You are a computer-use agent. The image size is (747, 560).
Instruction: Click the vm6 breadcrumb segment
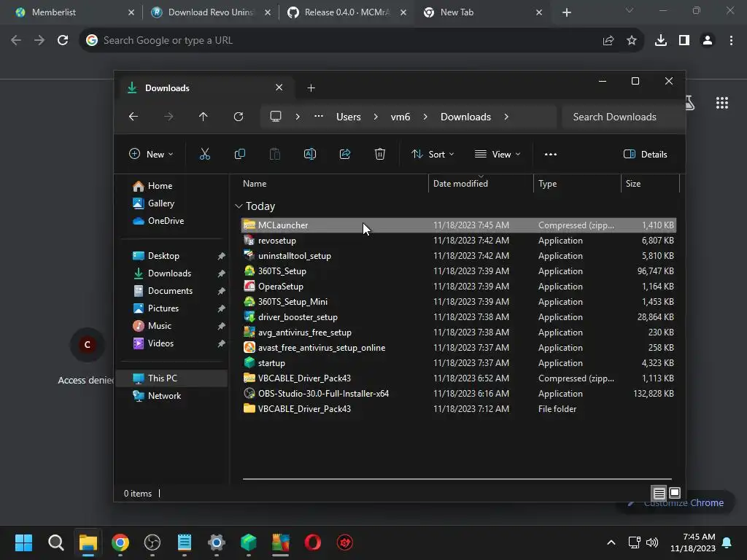coord(400,117)
